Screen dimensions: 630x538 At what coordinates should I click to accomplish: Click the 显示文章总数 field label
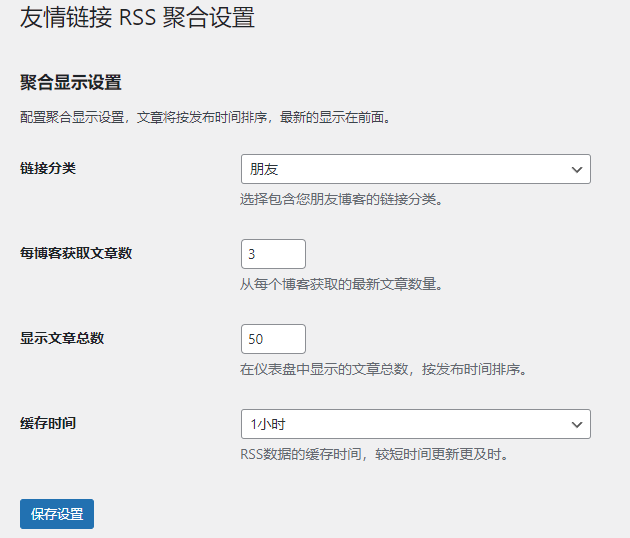point(62,338)
